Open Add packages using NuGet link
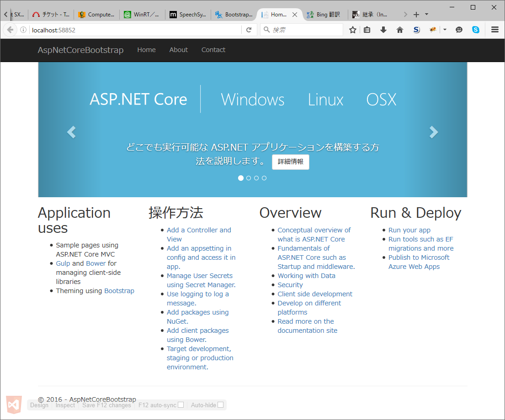This screenshot has width=505, height=420. tap(198, 317)
